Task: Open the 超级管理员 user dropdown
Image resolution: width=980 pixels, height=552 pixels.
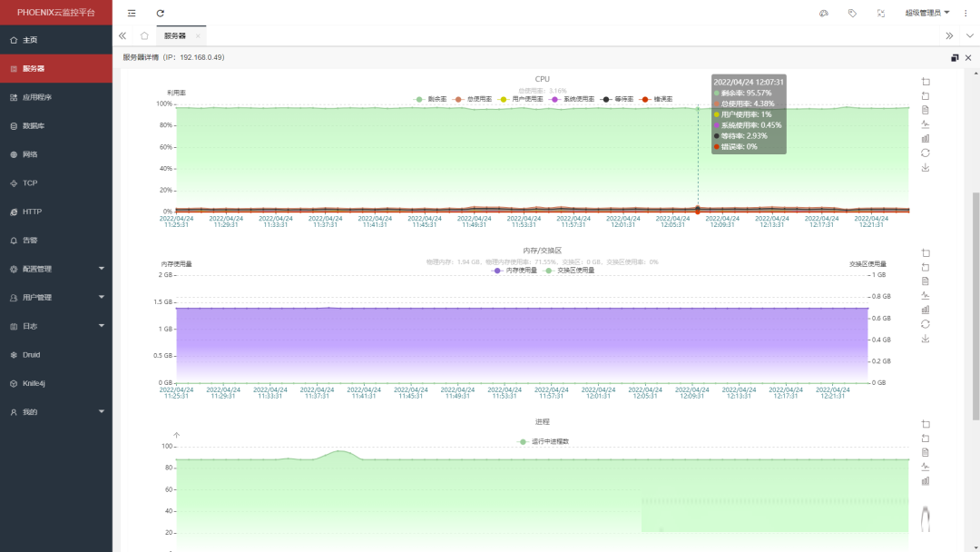Action: click(x=926, y=14)
